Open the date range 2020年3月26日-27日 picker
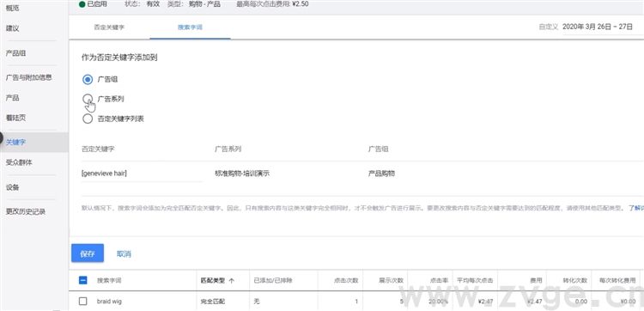 pyautogui.click(x=597, y=27)
